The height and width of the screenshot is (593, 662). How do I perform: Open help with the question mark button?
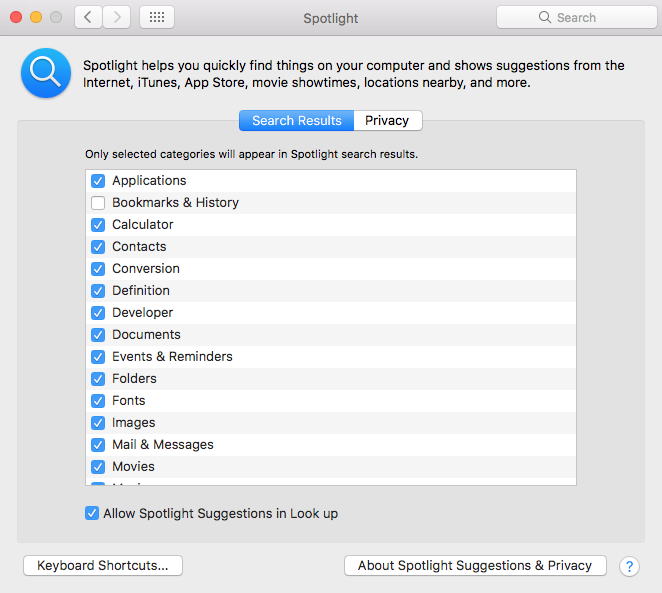pos(629,566)
